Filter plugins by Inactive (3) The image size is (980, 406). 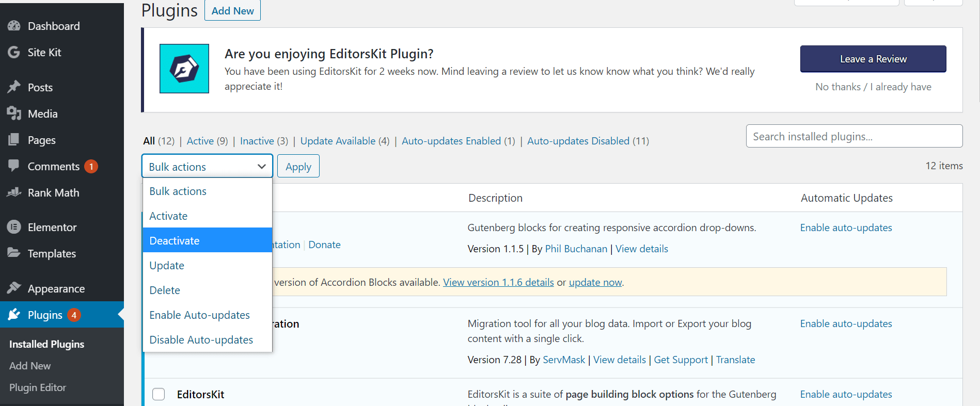[264, 141]
